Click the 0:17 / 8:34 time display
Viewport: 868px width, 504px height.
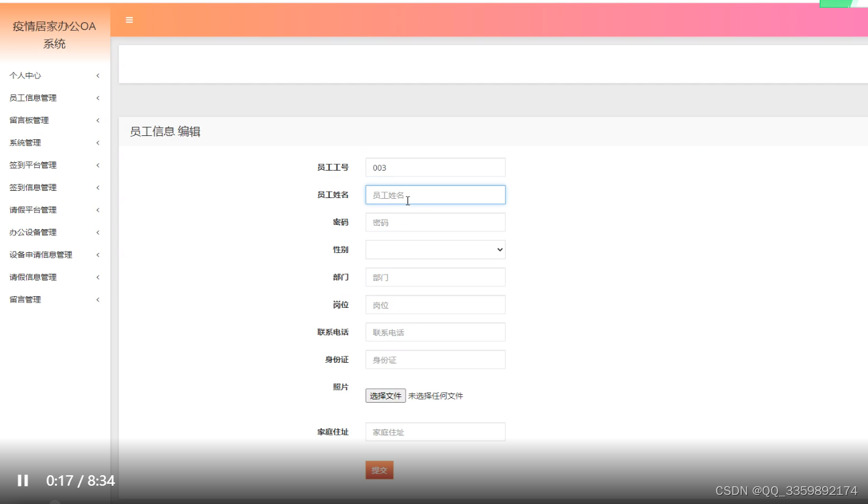point(80,481)
